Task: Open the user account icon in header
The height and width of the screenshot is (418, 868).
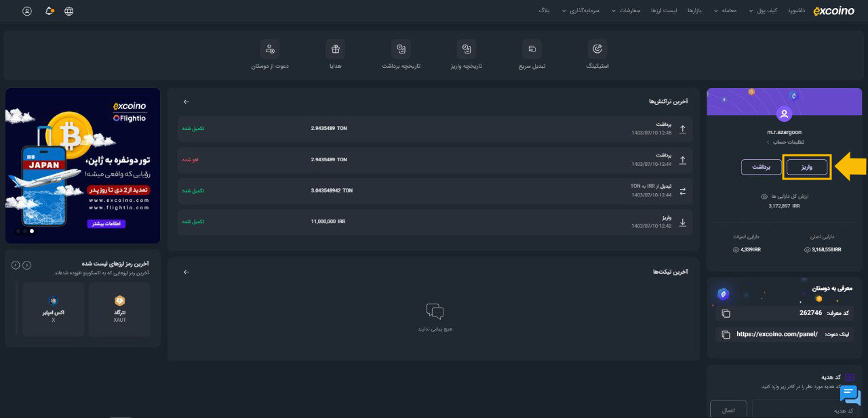Action: (x=27, y=11)
